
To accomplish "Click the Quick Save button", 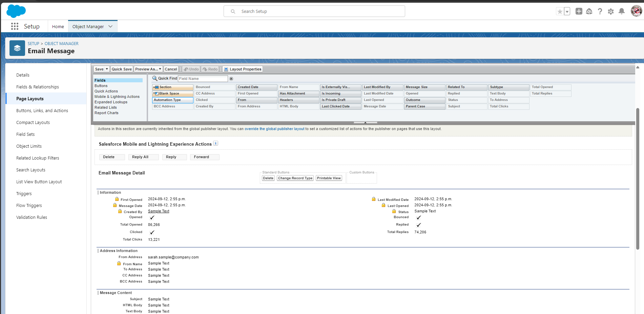I will tap(122, 69).
